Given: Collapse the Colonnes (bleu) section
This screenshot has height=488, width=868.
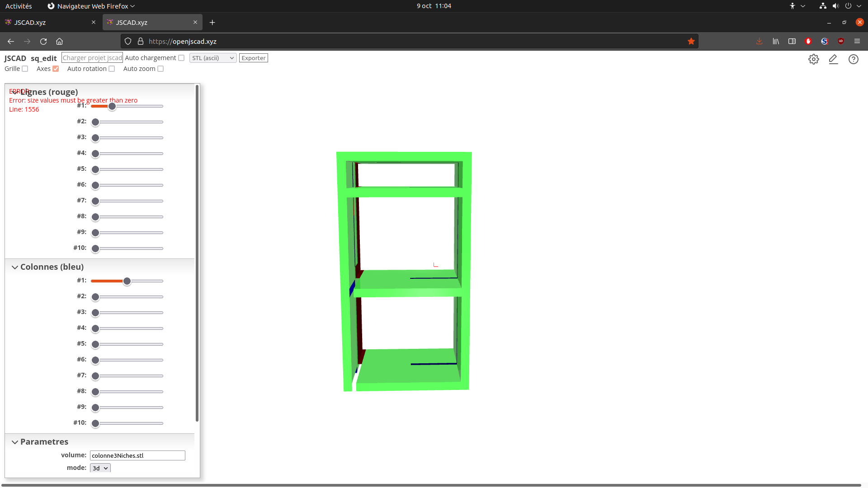Looking at the screenshot, I should coord(15,267).
